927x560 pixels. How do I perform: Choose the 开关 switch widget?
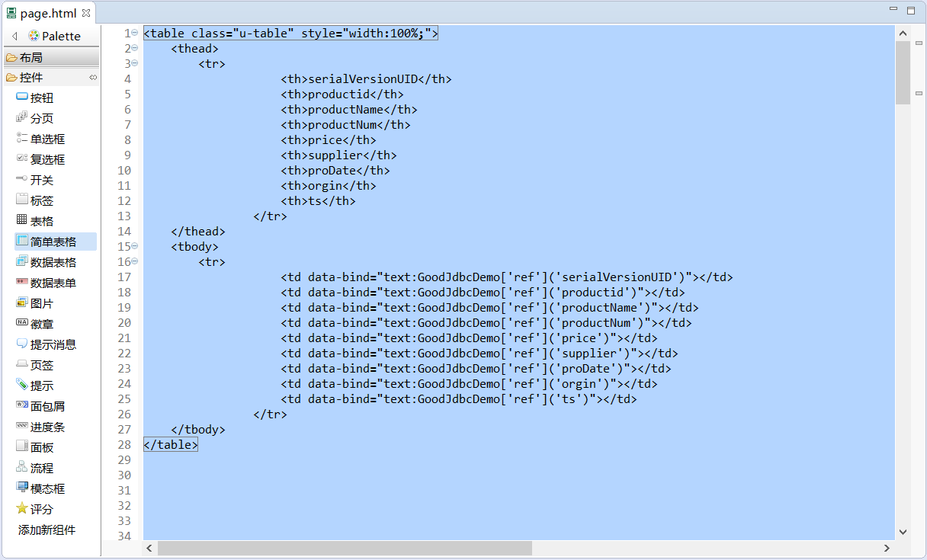[x=42, y=180]
